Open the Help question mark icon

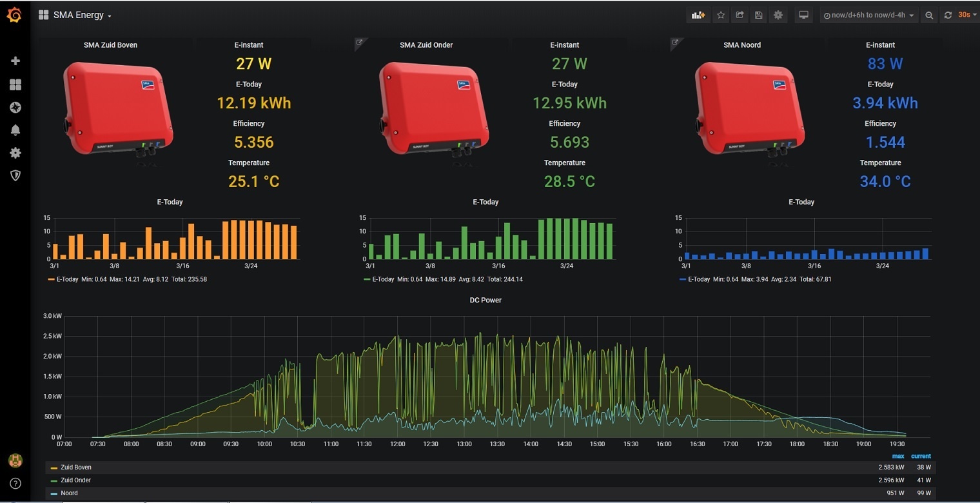tap(15, 483)
